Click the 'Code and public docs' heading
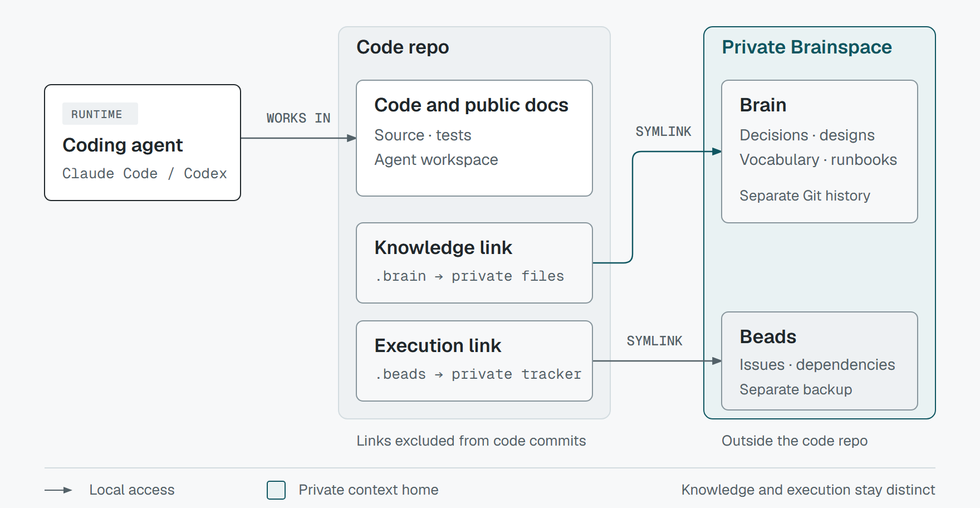Viewport: 980px width, 508px height. tap(471, 105)
